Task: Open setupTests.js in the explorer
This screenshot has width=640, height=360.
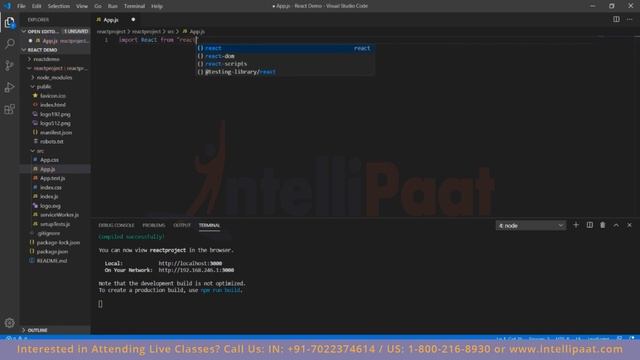Action: 55,224
